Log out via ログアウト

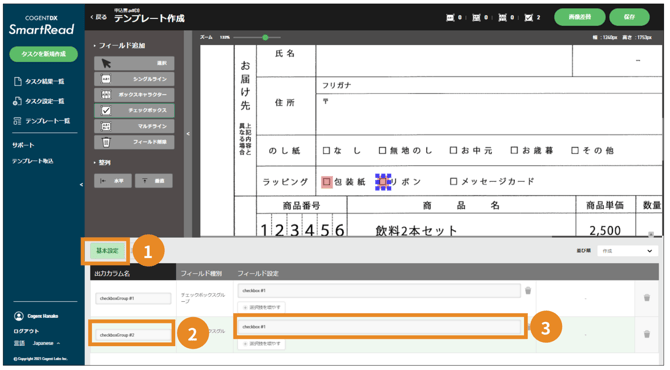point(26,331)
